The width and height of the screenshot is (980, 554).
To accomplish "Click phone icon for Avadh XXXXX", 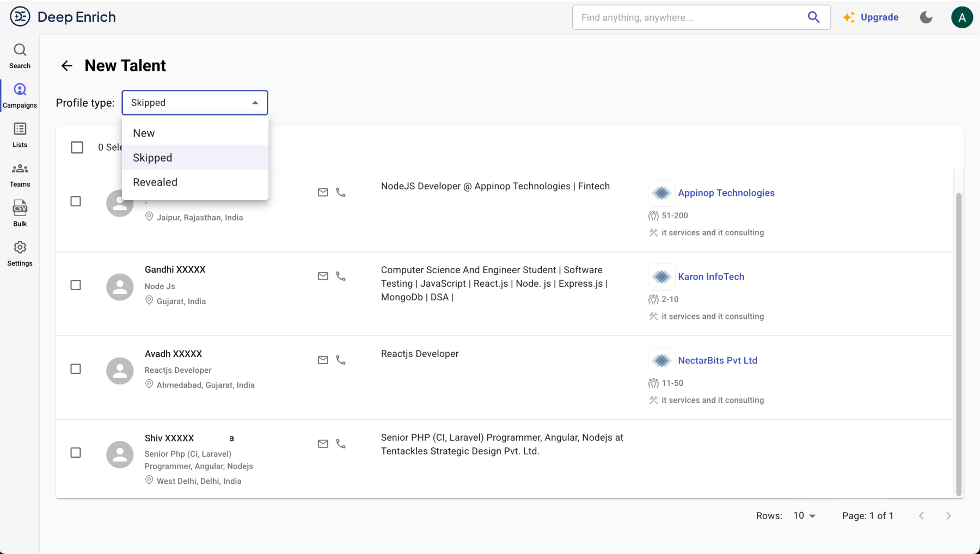I will [341, 360].
